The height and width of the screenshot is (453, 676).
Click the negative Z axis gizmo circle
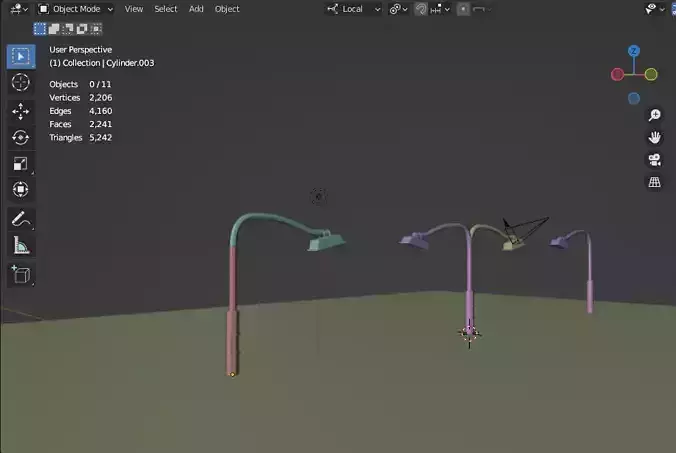pos(634,99)
